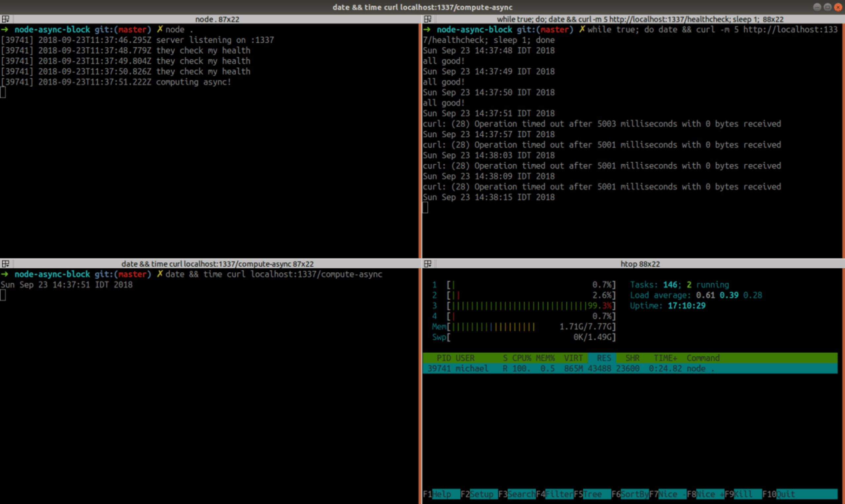This screenshot has height=504, width=845.
Task: Sort htop by the USER column header
Action: click(x=465, y=358)
